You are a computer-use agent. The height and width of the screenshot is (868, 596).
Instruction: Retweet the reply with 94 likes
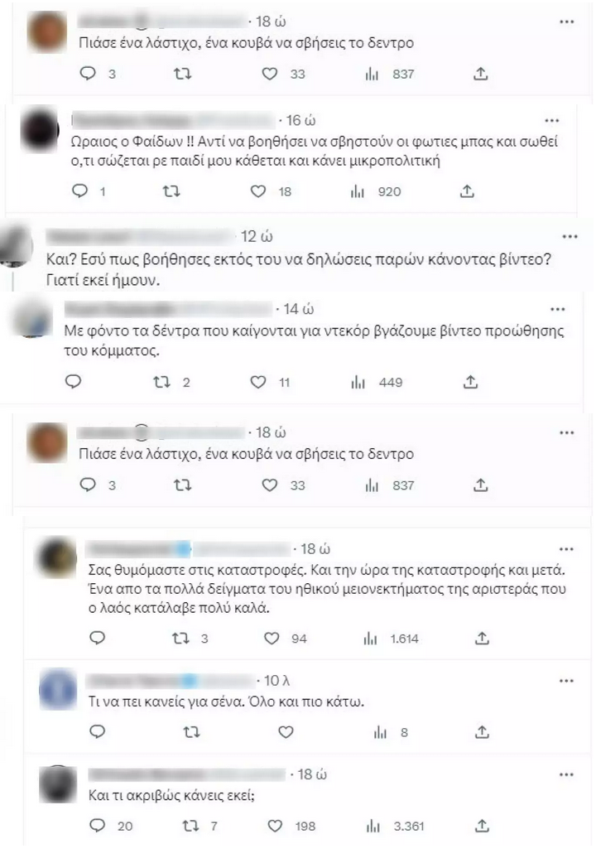click(181, 639)
